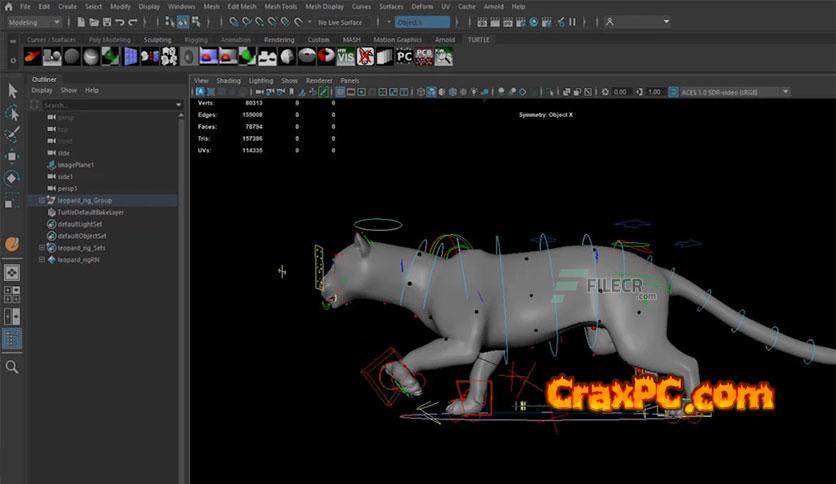Activate the Move tool in toolbox
Screen dimensions: 836x484
[12, 156]
